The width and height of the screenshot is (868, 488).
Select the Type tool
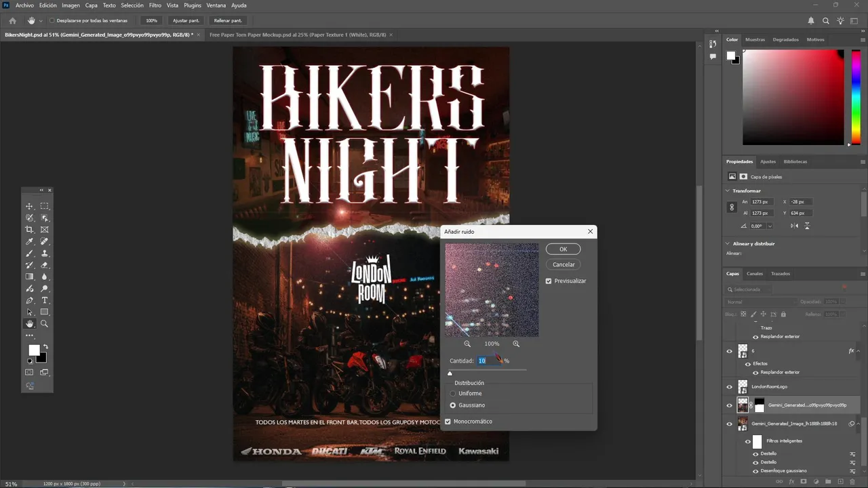[44, 300]
